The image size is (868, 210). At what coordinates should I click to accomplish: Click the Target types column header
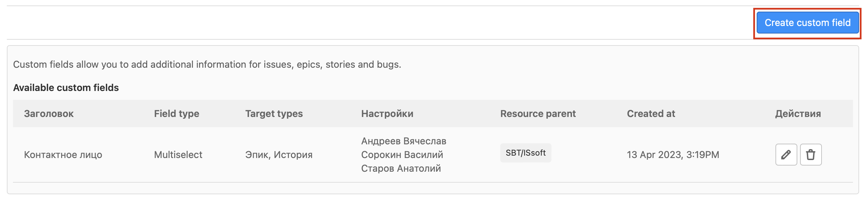point(274,114)
